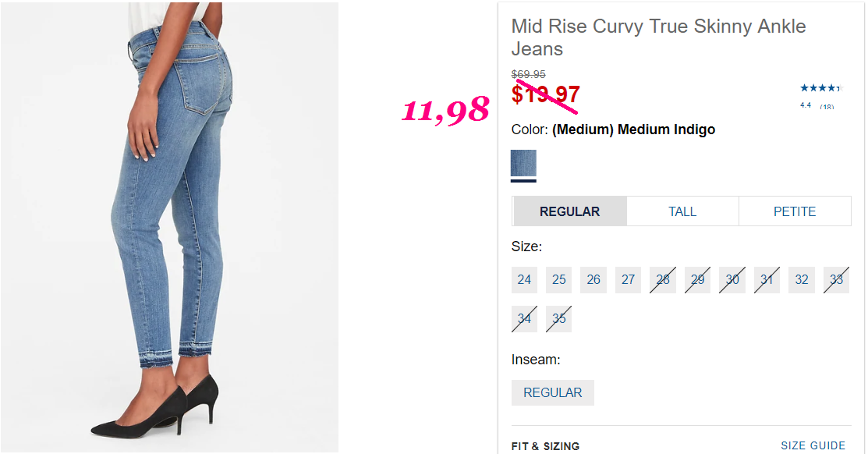The image size is (868, 454).
Task: Open the SIZE GUIDE link
Action: [x=813, y=445]
